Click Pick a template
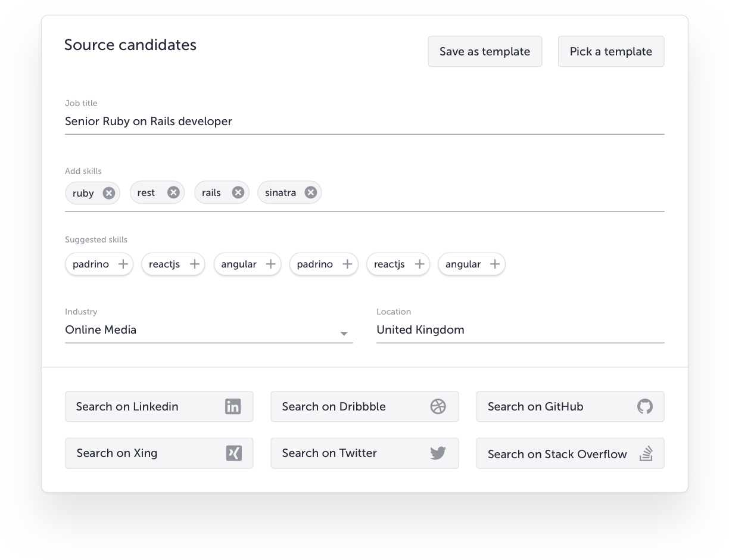This screenshot has height=560, width=729. (x=610, y=51)
